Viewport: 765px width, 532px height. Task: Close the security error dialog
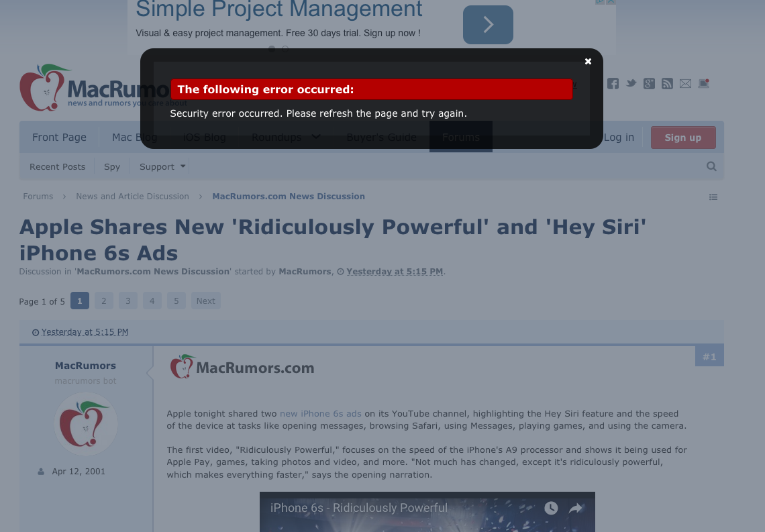[x=588, y=62]
